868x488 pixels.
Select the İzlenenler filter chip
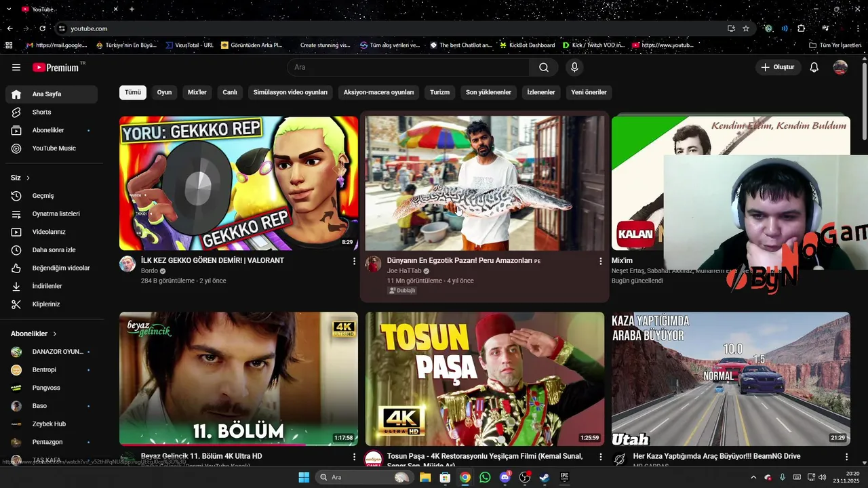click(541, 92)
